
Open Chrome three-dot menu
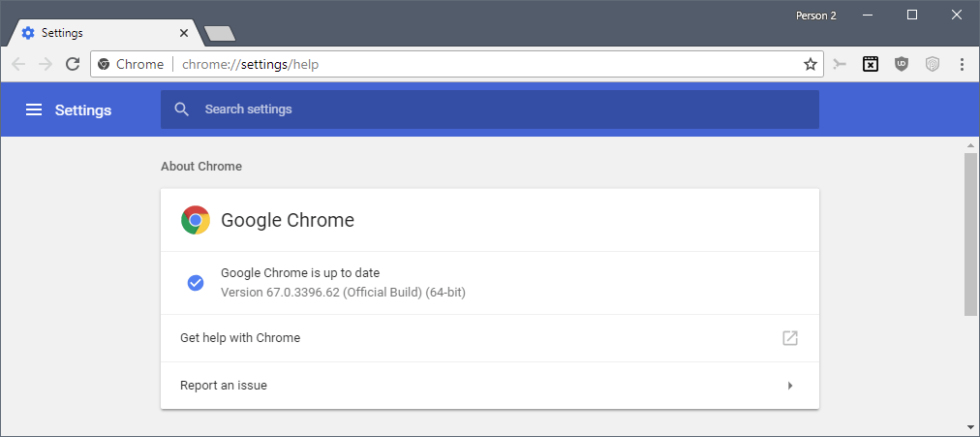(962, 64)
